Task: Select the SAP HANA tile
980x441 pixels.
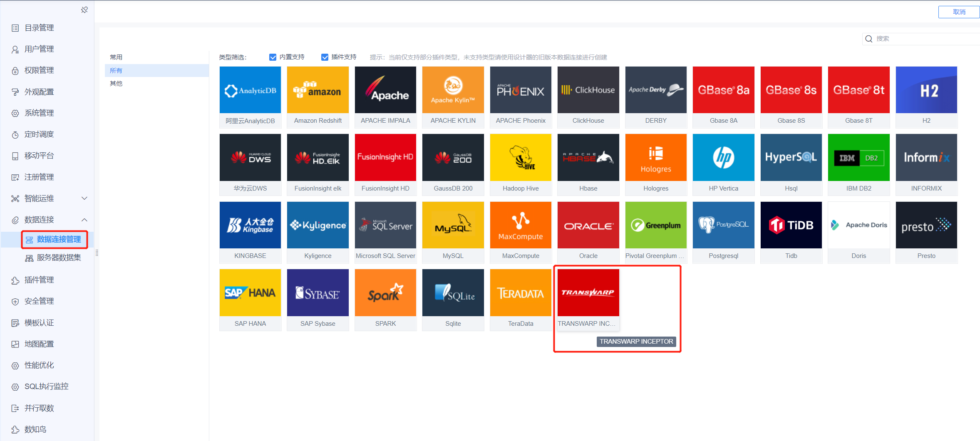Action: click(x=250, y=300)
